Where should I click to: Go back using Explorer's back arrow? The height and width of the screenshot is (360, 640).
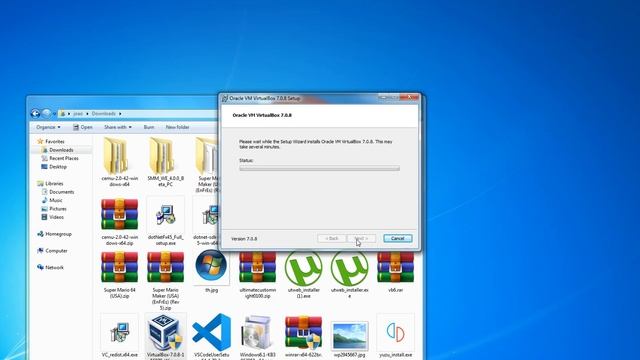[x=36, y=113]
